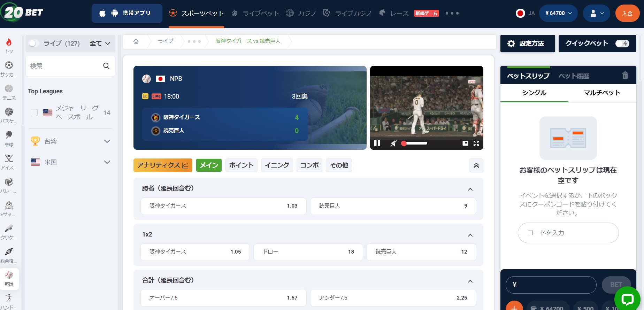Select the cricket sidebar icon
The width and height of the screenshot is (644, 310).
(9, 228)
